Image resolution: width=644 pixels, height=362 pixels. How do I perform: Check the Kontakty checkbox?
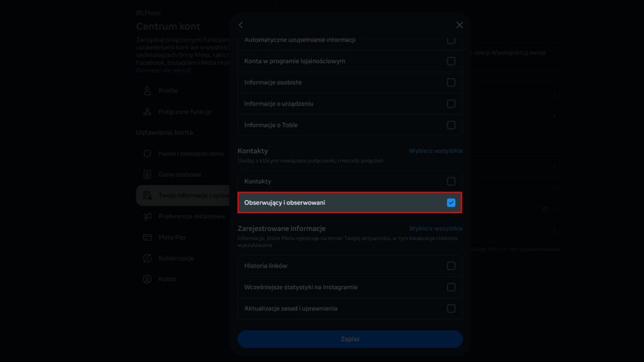pyautogui.click(x=451, y=182)
